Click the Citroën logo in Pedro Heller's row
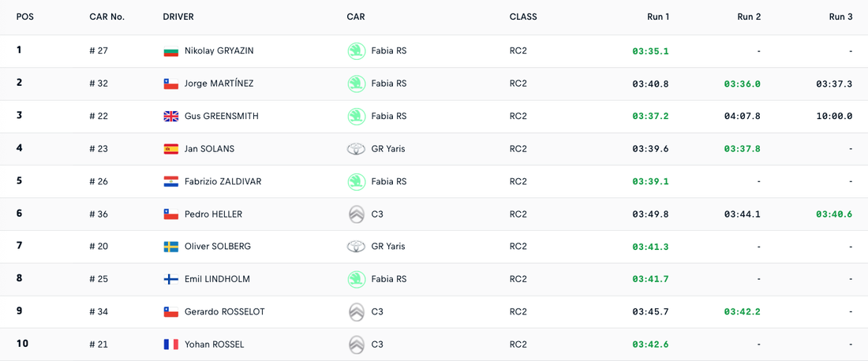This screenshot has height=361, width=868. pyautogui.click(x=357, y=214)
